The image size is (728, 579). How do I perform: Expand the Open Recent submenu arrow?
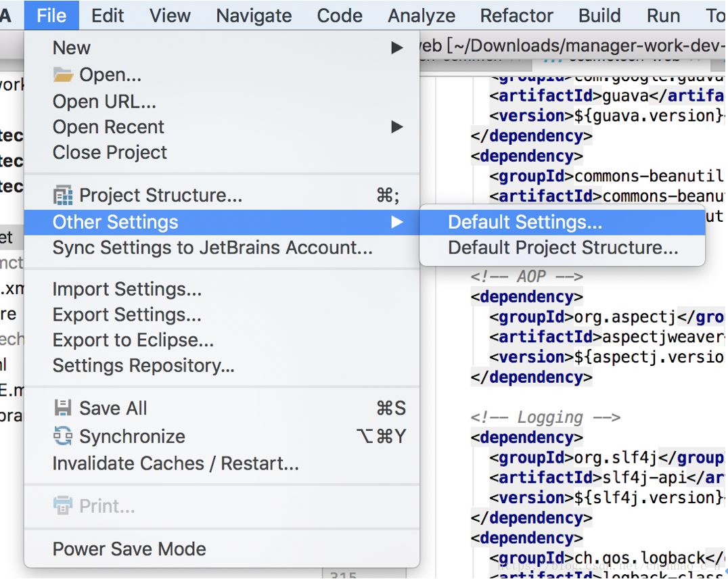click(397, 127)
